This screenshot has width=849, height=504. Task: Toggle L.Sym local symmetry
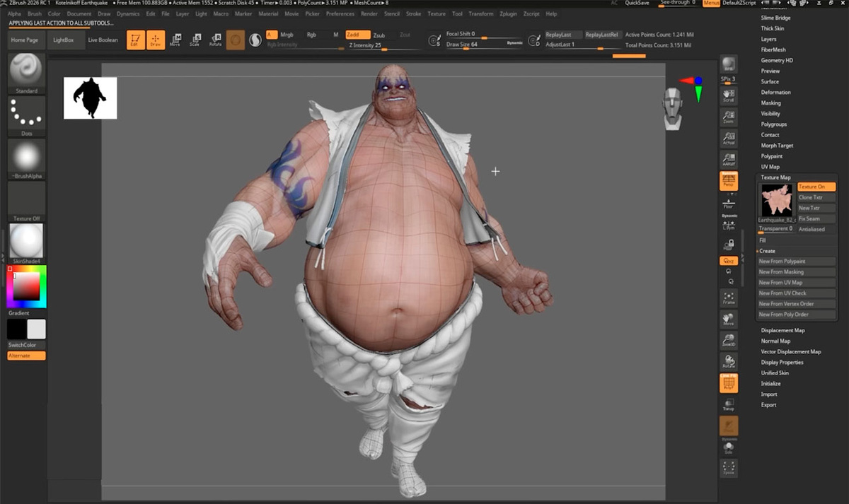729,224
